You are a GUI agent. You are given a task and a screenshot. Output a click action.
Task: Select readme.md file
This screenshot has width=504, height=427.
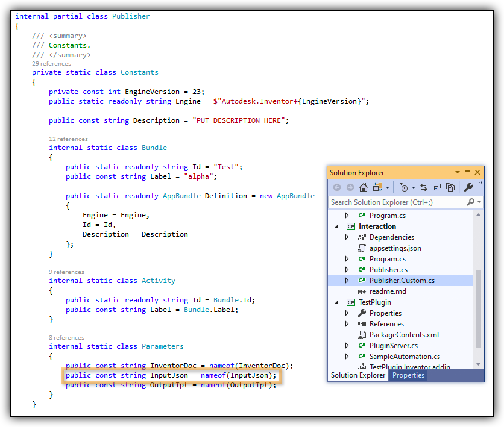(388, 291)
